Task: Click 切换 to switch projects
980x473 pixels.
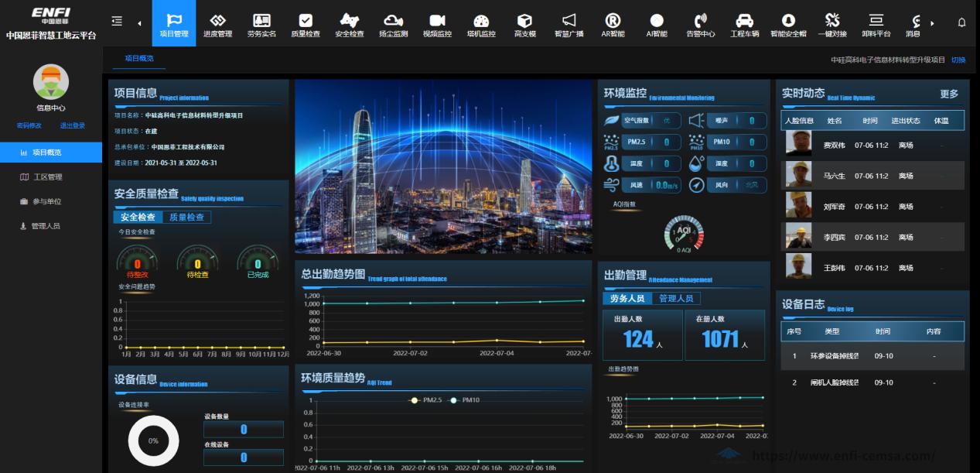Action: [958, 60]
